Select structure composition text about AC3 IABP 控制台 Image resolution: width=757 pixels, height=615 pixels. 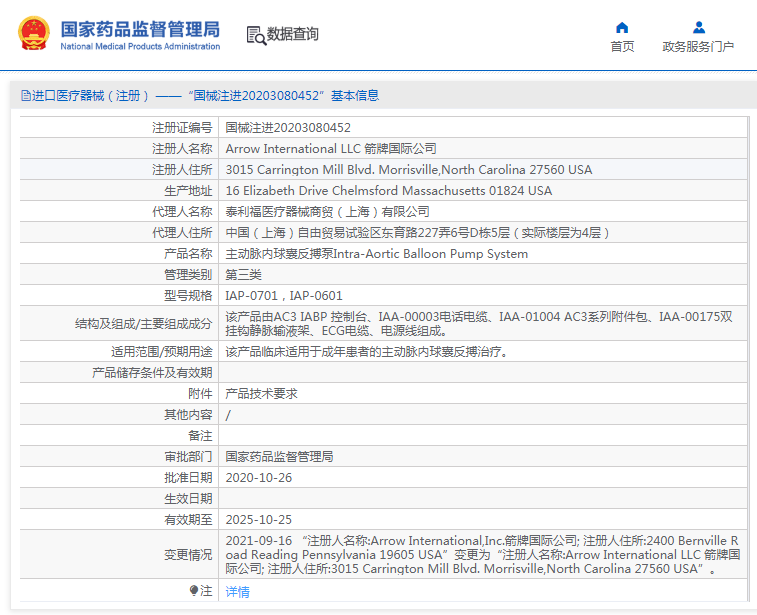tap(479, 323)
